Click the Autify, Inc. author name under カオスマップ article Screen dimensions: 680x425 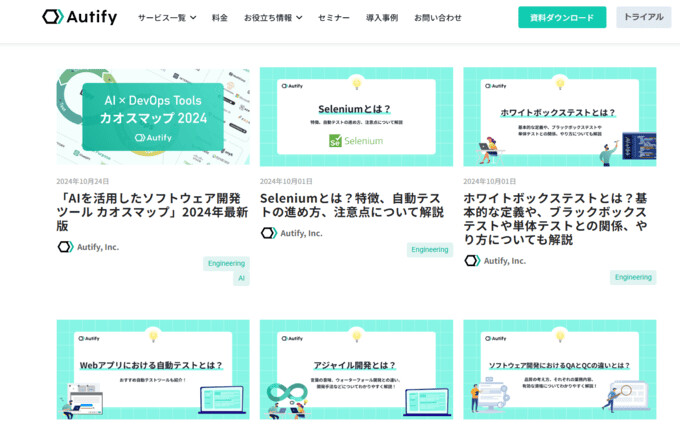pyautogui.click(x=98, y=247)
